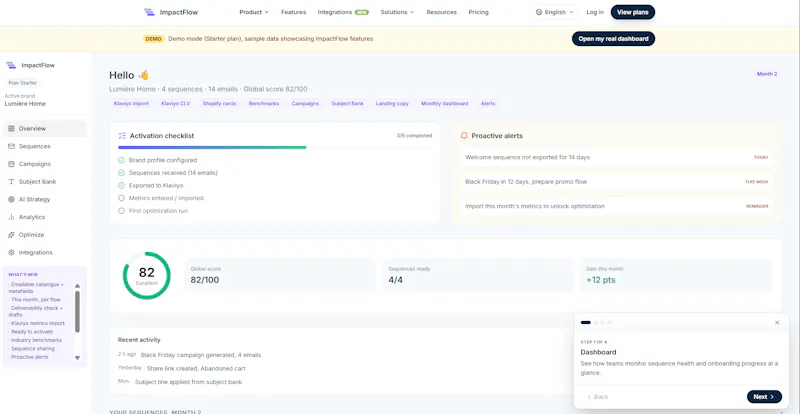Viewport: 800px width, 414px height.
Task: Click the globe icon beside English
Action: point(539,12)
